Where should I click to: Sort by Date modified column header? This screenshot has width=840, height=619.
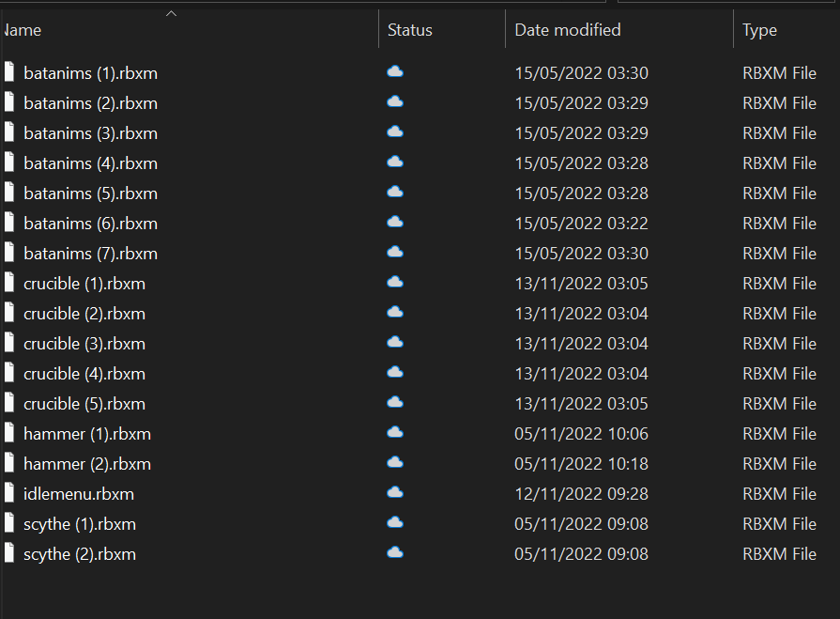567,30
